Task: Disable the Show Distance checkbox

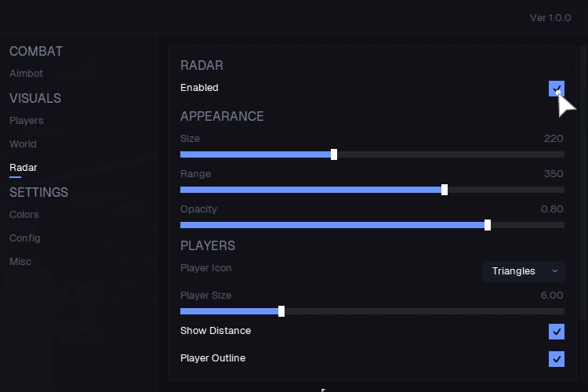Action: coord(557,332)
